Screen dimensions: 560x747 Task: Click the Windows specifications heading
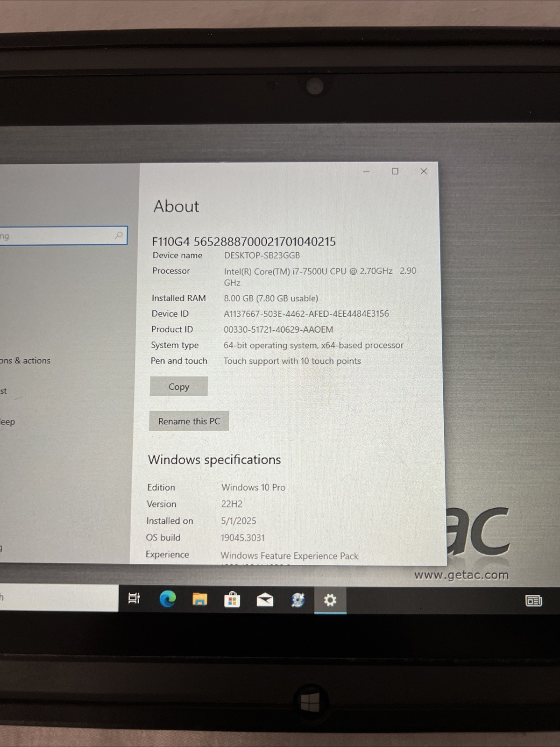[x=214, y=460]
